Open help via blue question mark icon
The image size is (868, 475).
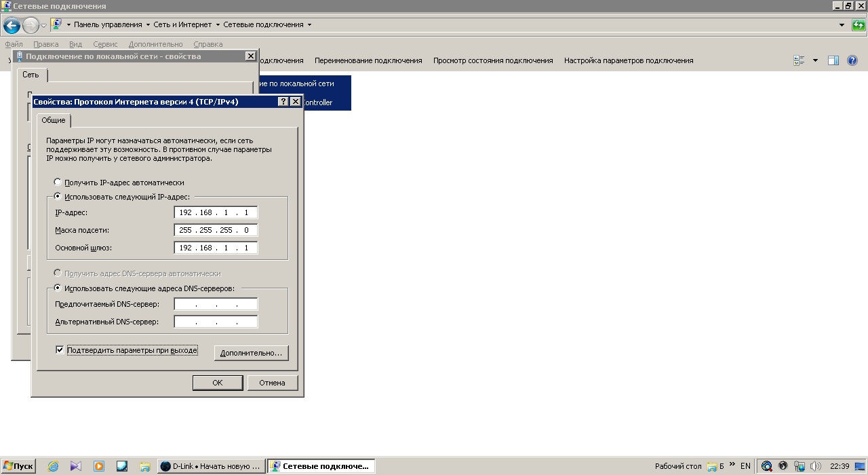pyautogui.click(x=852, y=60)
